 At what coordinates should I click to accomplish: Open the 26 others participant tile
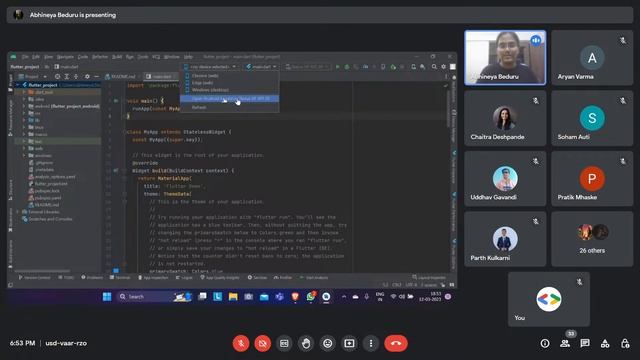coord(592,239)
